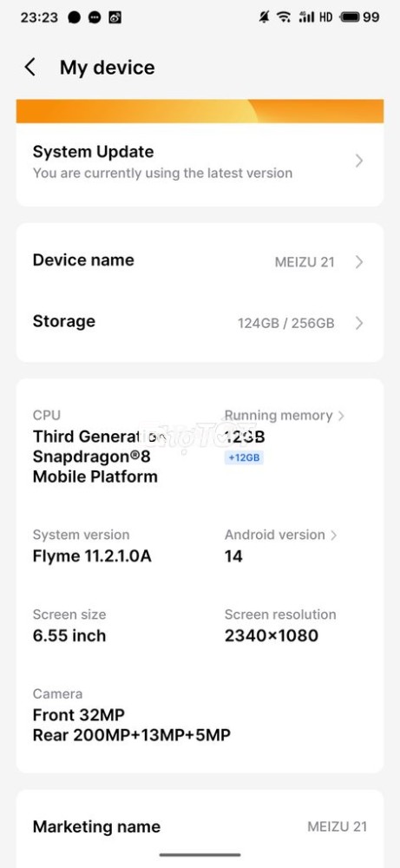Viewport: 400px width, 868px height.
Task: Tap the Marketing name row
Action: pos(200,826)
